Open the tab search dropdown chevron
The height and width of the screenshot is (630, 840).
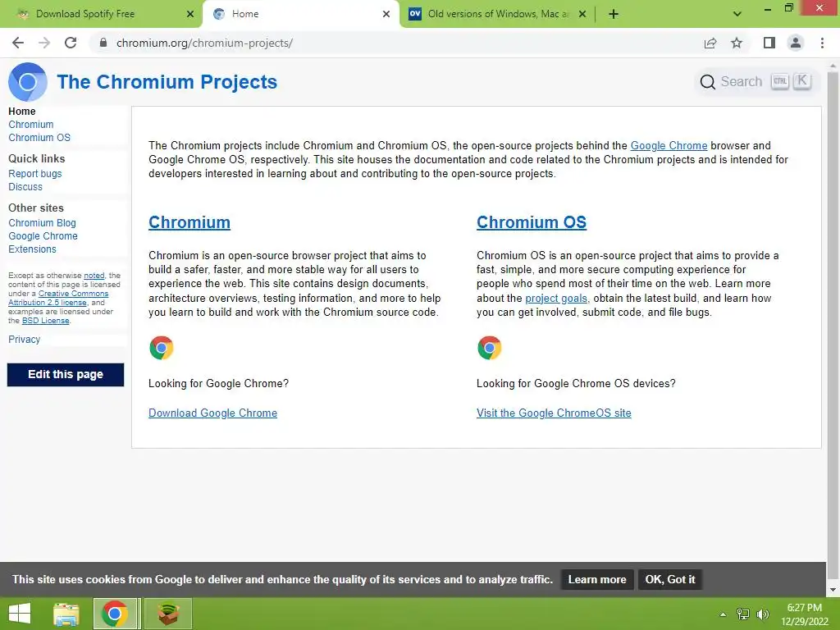tap(737, 14)
